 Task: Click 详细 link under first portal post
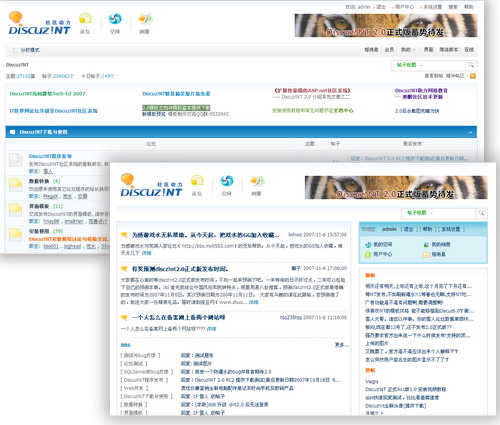[146, 253]
